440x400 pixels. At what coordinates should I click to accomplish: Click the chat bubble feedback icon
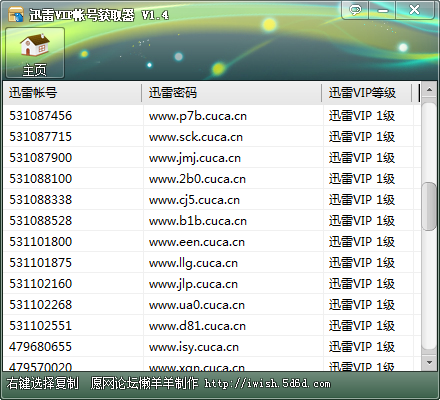(355, 10)
